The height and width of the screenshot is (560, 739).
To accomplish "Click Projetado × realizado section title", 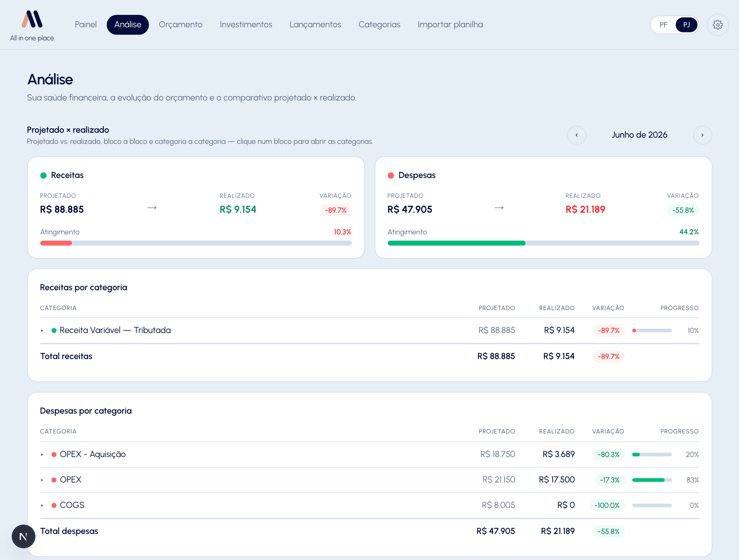I will 68,130.
